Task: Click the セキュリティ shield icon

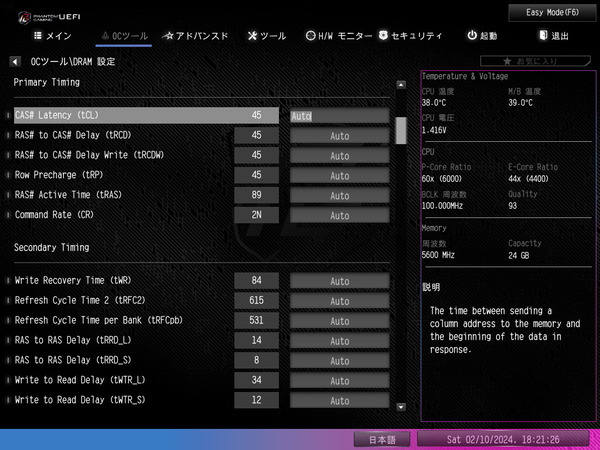Action: click(383, 36)
